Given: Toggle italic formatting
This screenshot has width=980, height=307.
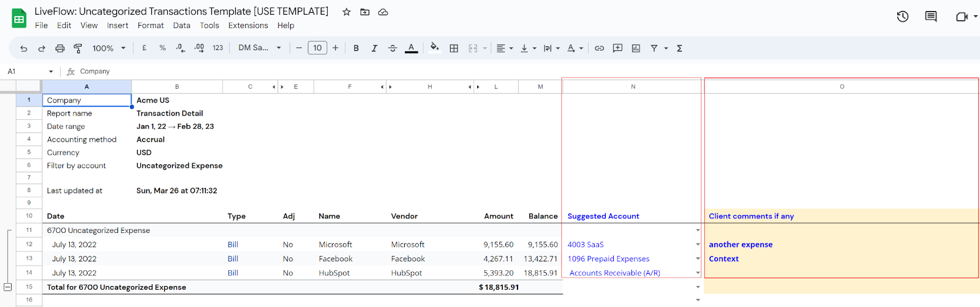Looking at the screenshot, I should [x=374, y=48].
